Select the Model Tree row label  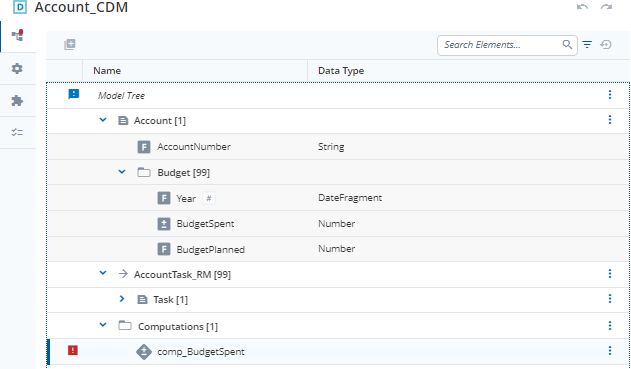[x=121, y=96]
